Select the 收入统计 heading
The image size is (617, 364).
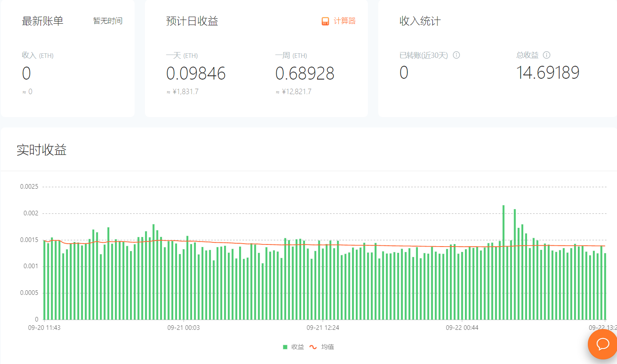click(420, 21)
